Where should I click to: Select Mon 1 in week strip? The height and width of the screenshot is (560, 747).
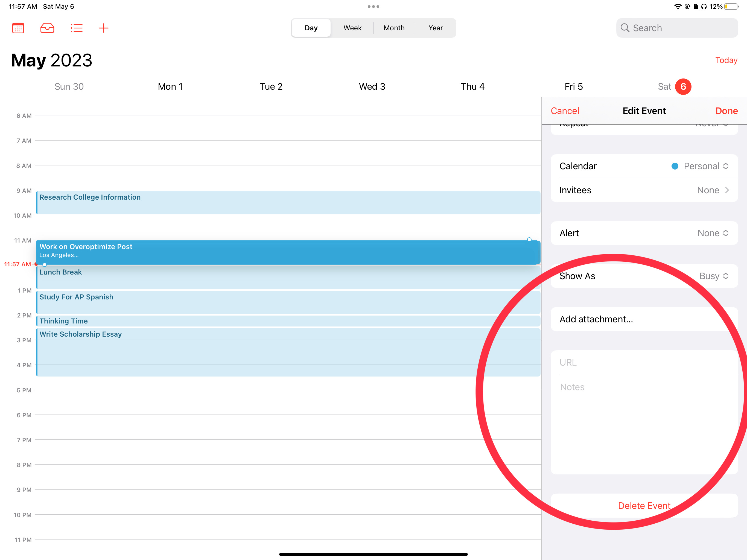[170, 86]
